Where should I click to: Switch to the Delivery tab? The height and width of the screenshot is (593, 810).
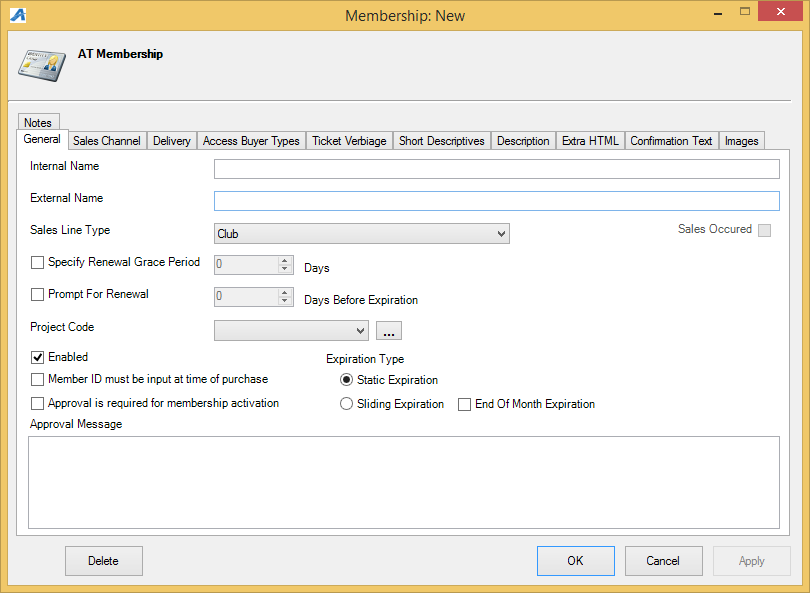click(172, 141)
